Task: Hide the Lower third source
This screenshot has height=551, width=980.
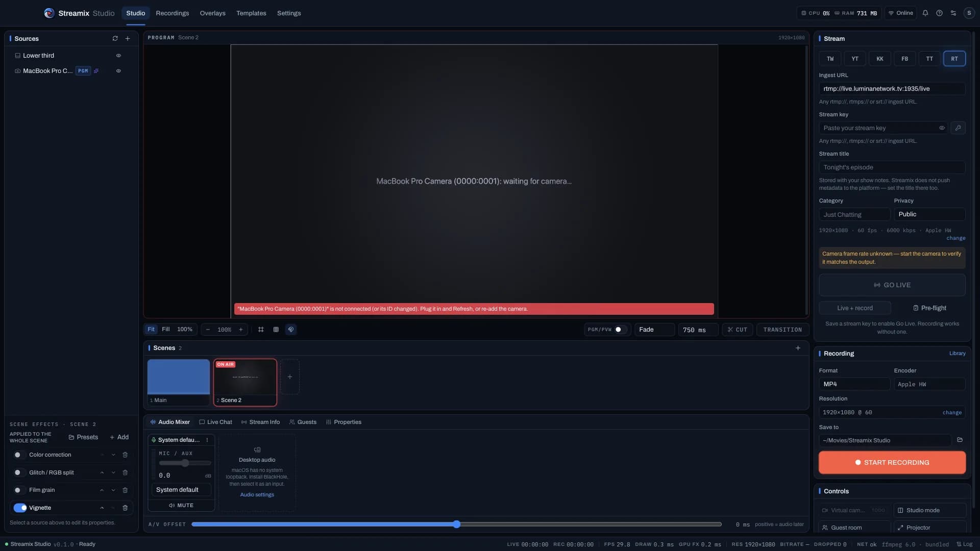Action: click(118, 56)
